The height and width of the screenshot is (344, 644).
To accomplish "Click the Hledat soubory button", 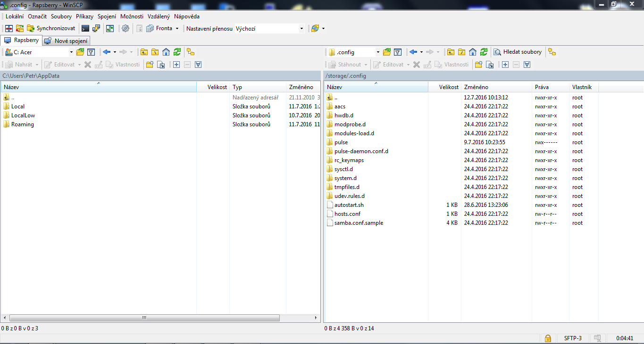I will click(x=518, y=52).
